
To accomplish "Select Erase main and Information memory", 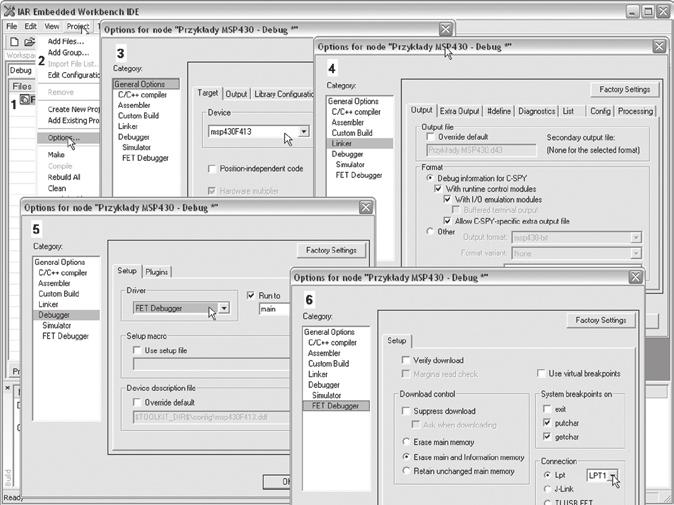I will tap(406, 457).
